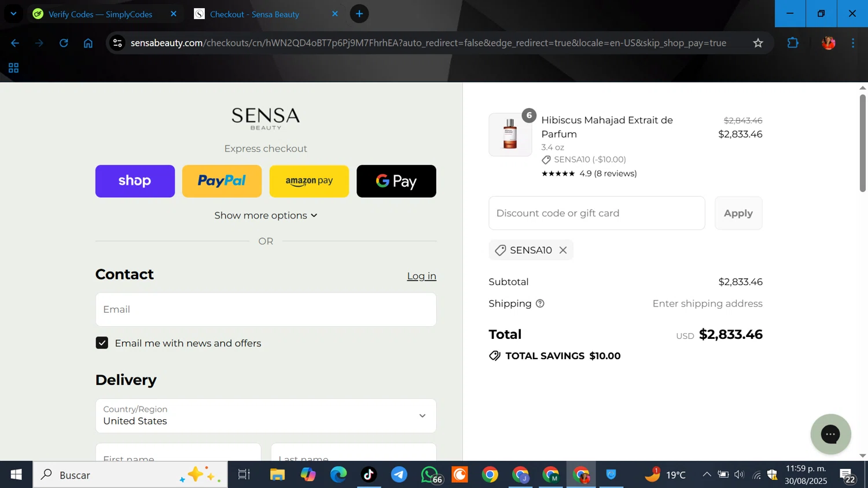Open the Windows Start menu
Viewport: 868px width, 488px height.
16,475
